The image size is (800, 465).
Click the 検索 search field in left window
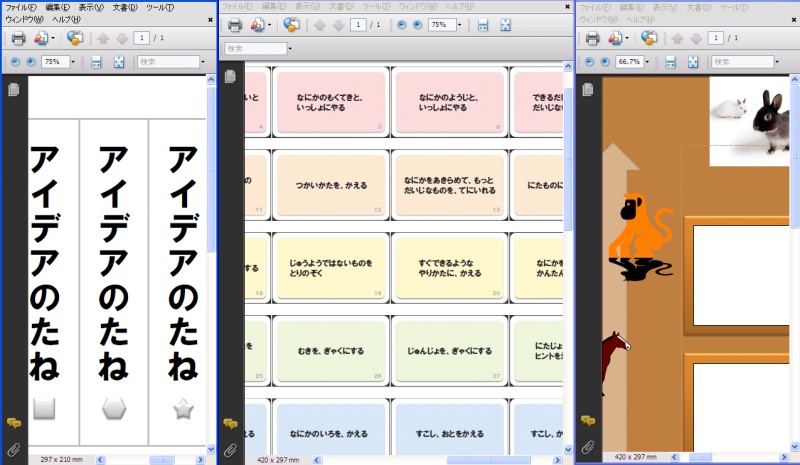click(168, 62)
